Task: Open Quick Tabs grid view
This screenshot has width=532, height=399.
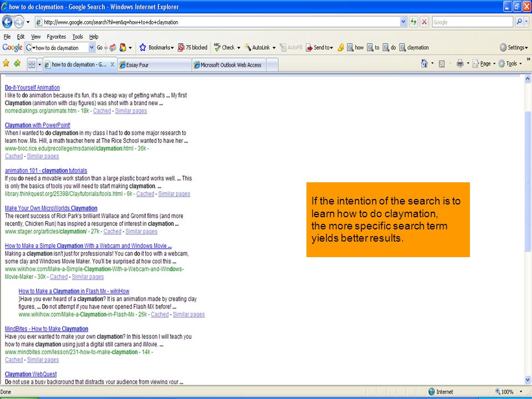Action: pyautogui.click(x=32, y=64)
